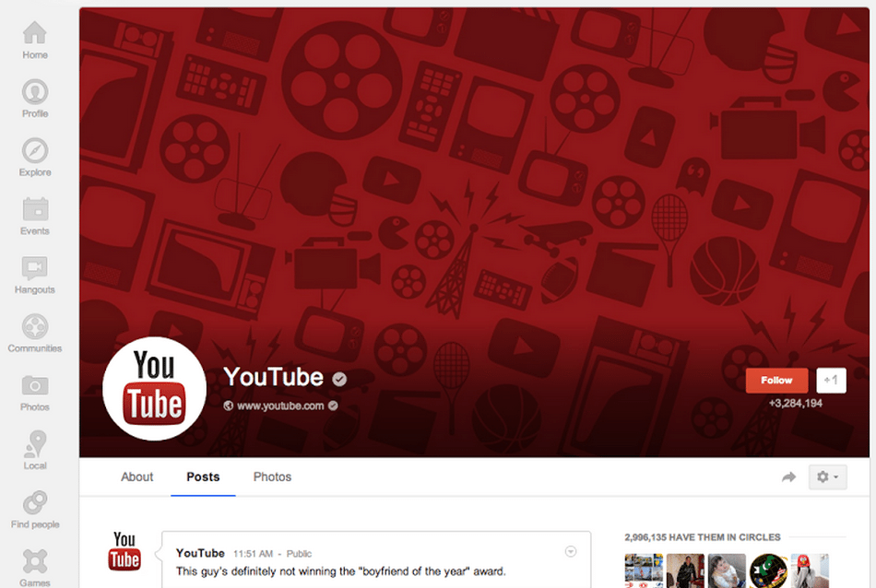This screenshot has height=588, width=876.
Task: Select the Posts tab
Action: coord(203,476)
